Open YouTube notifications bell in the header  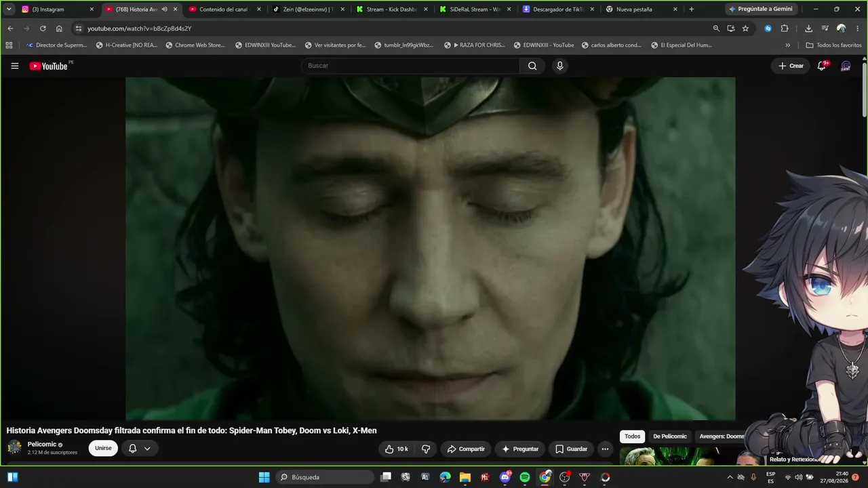822,66
